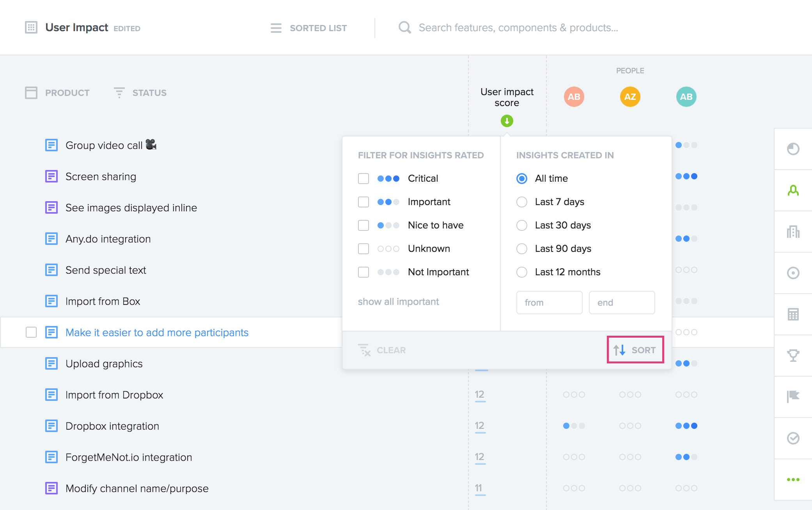Viewport: 812px width, 510px height.
Task: Tick the checkbox beside Make it easier row
Action: click(31, 332)
